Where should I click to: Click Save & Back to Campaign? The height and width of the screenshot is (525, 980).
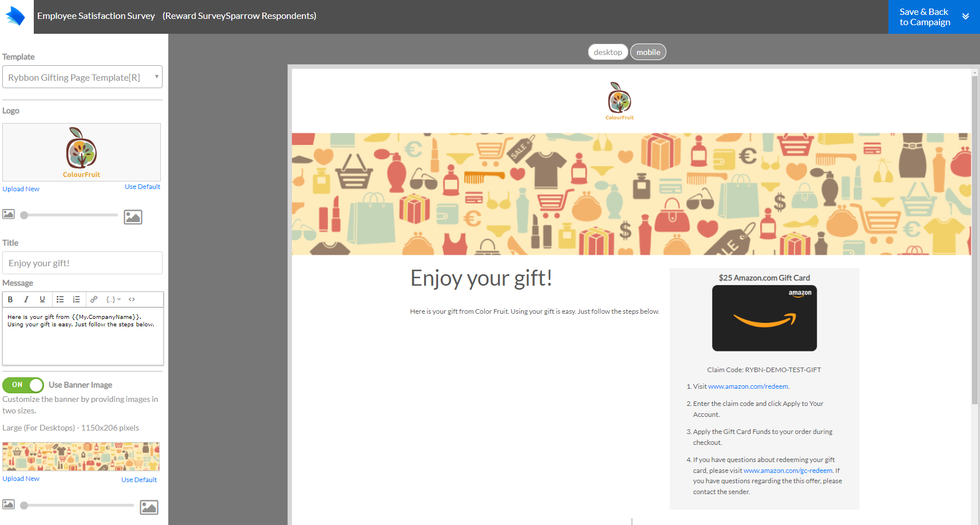click(924, 17)
